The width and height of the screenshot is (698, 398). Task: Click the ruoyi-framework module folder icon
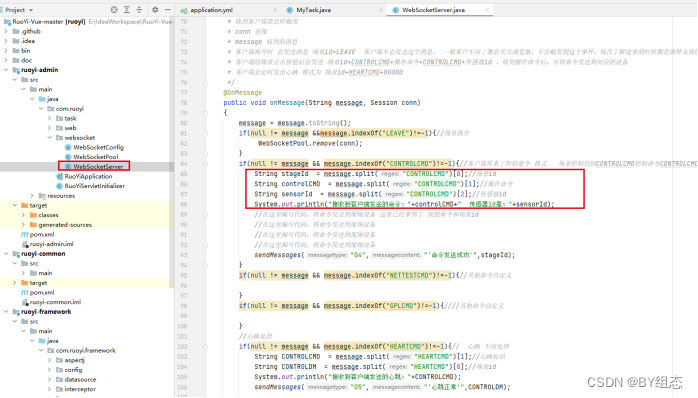click(16, 312)
